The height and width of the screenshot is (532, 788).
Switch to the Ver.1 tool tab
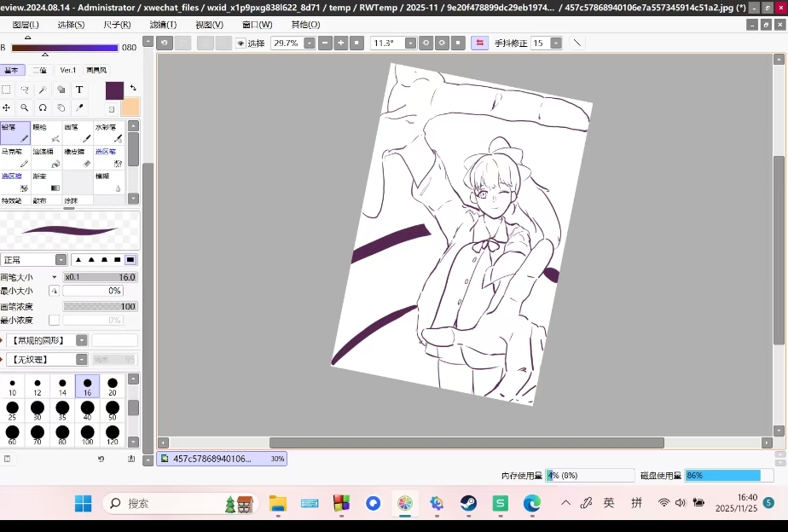pyautogui.click(x=67, y=70)
